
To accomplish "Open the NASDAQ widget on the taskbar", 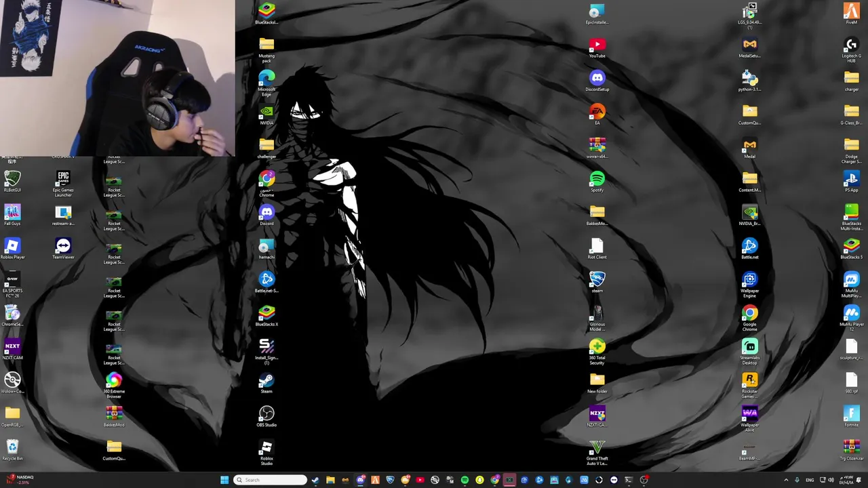I will (18, 480).
